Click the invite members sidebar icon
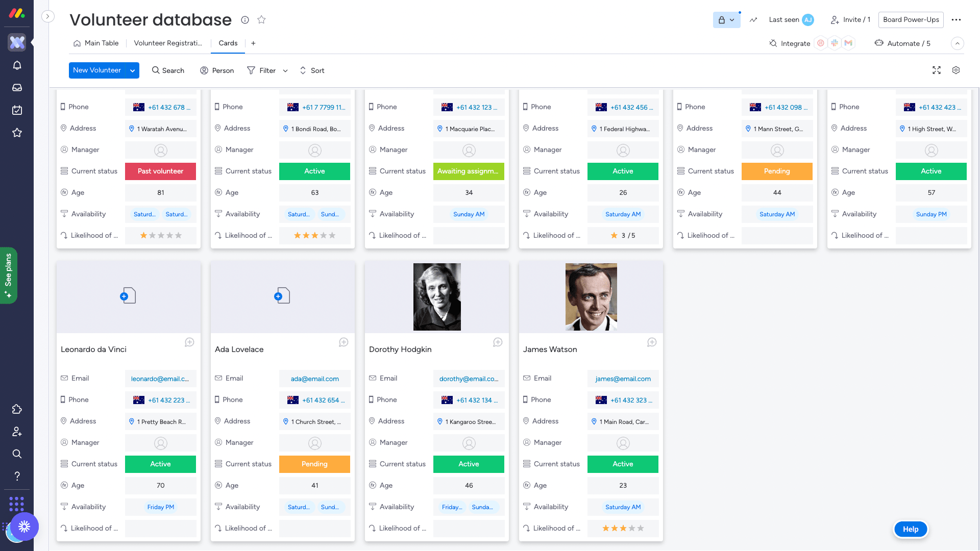Viewport: 980px width, 551px height. pyautogui.click(x=17, y=432)
